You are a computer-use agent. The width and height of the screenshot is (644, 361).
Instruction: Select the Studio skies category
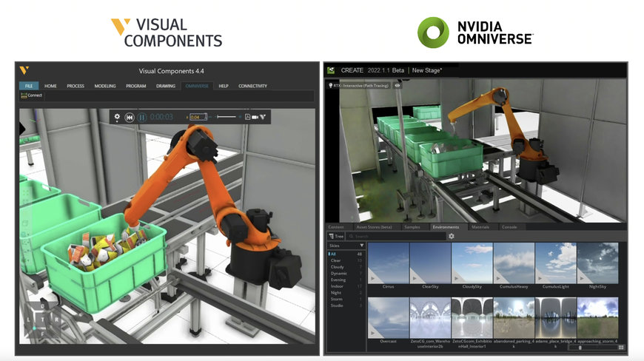pyautogui.click(x=346, y=306)
